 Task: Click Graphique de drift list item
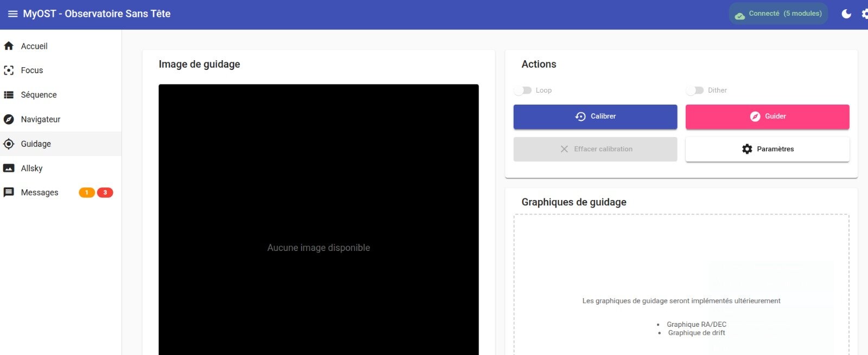click(x=697, y=333)
